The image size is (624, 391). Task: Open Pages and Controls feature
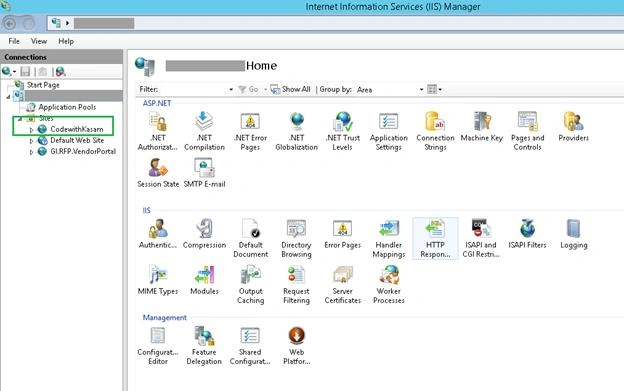pyautogui.click(x=527, y=131)
